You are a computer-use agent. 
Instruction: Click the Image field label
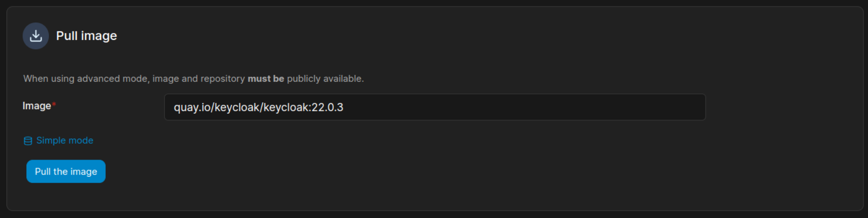(36, 106)
